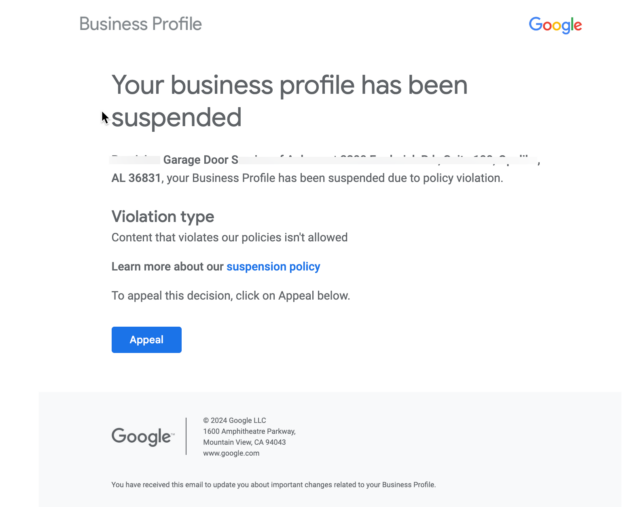
Task: Open the suspension policy link
Action: point(273,267)
